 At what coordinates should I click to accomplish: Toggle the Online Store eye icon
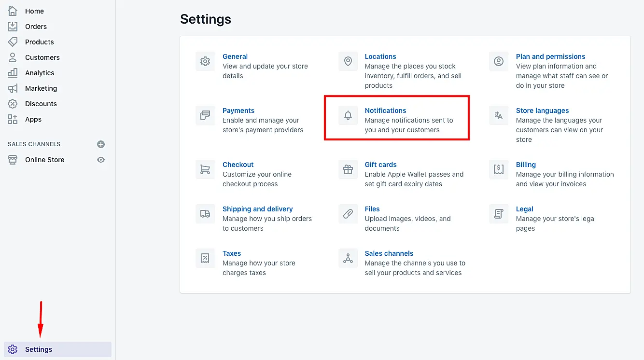click(101, 160)
